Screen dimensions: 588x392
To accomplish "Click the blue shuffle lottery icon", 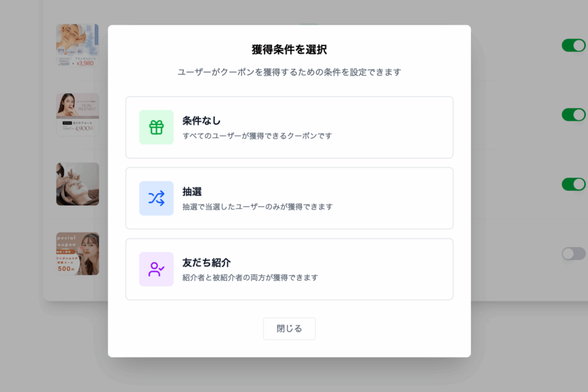I will click(156, 198).
